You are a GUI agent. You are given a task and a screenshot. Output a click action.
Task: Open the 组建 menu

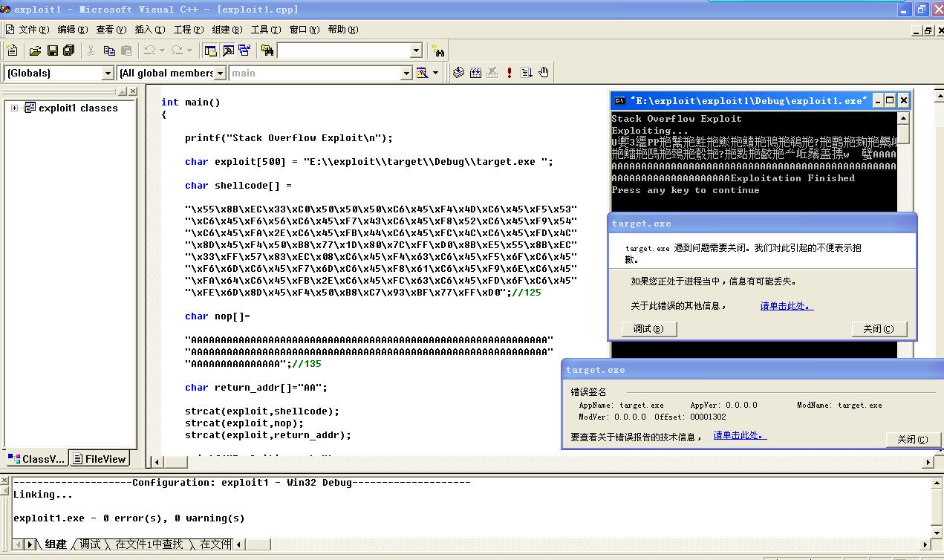point(227,30)
